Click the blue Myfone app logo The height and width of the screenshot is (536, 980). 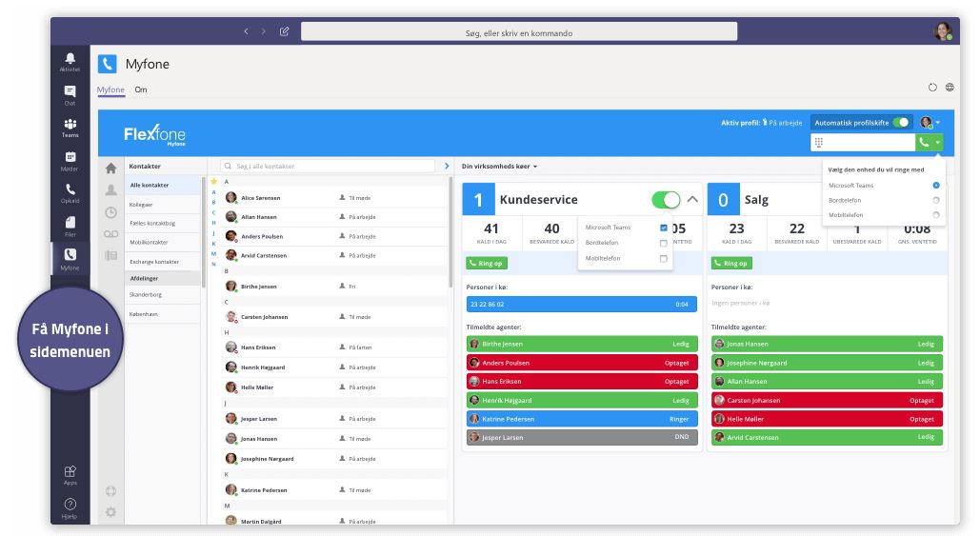point(108,64)
